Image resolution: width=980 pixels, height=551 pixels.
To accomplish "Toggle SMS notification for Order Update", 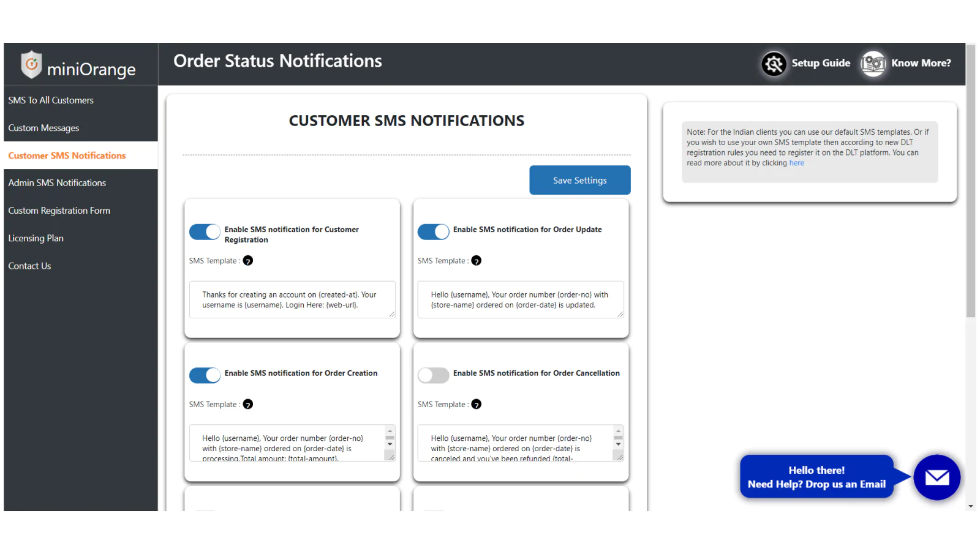I will [x=433, y=232].
